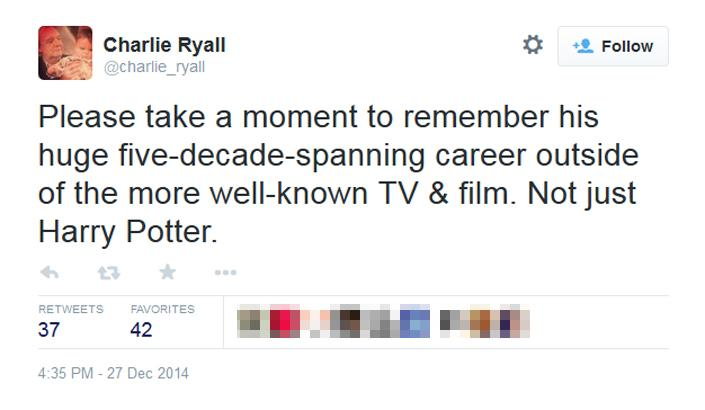Screen dimensions: 705x410
Task: Reply to the tweet with the arrow icon
Action: click(49, 272)
